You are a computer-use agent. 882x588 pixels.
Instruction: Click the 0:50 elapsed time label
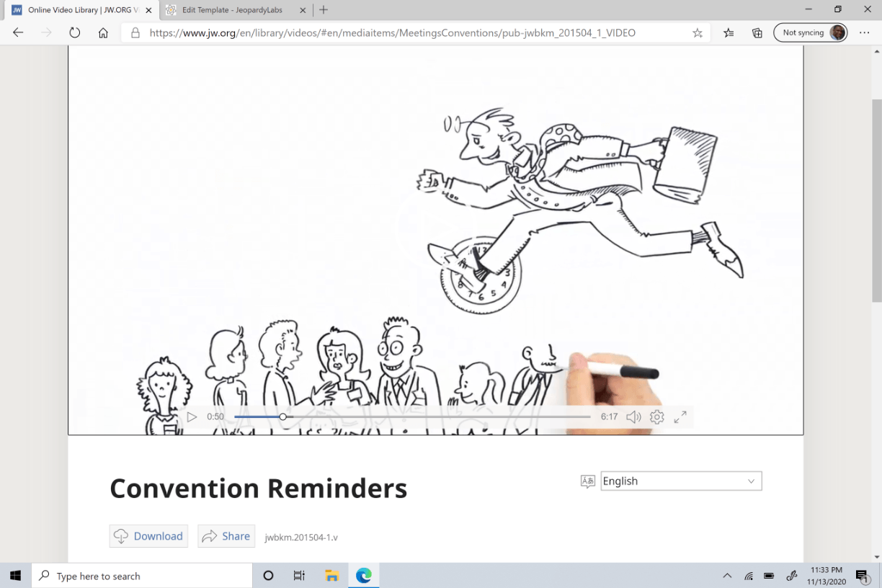(x=215, y=416)
